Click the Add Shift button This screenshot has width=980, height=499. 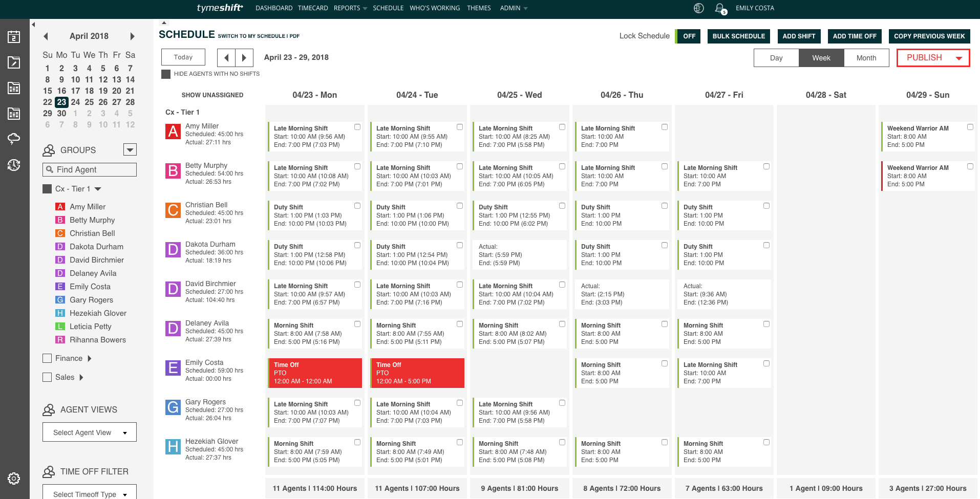coord(798,36)
